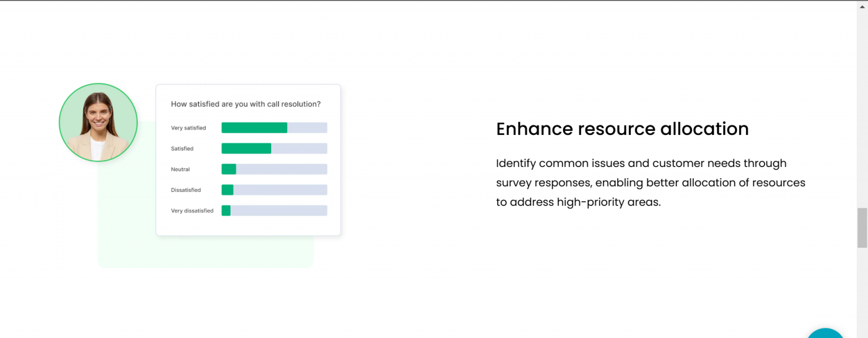
Task: Choose the 'Neutral' survey option
Action: [x=180, y=169]
